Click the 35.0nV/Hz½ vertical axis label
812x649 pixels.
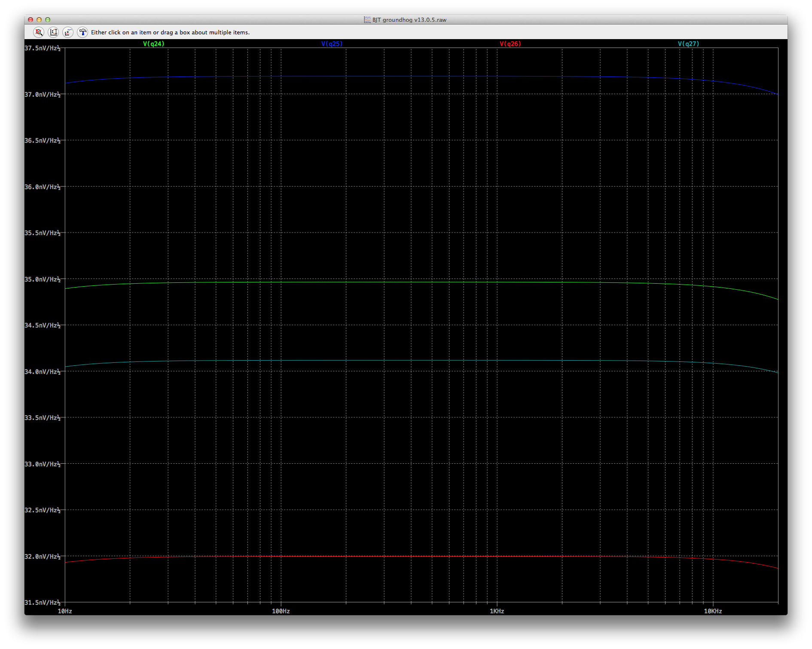[x=43, y=279]
